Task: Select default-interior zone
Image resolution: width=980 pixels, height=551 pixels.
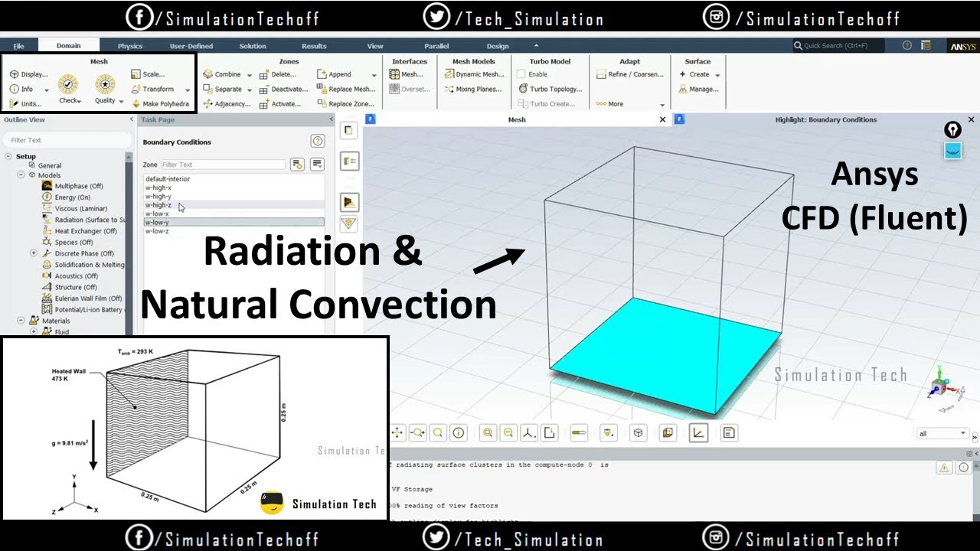Action: coord(234,179)
